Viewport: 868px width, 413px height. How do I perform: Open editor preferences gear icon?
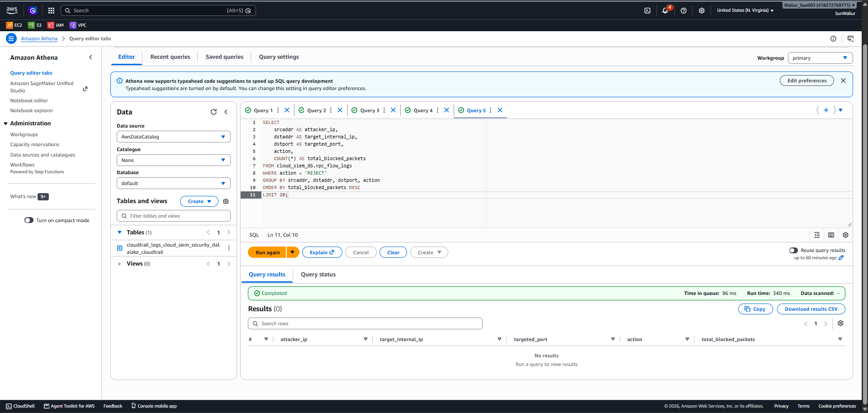(x=845, y=235)
